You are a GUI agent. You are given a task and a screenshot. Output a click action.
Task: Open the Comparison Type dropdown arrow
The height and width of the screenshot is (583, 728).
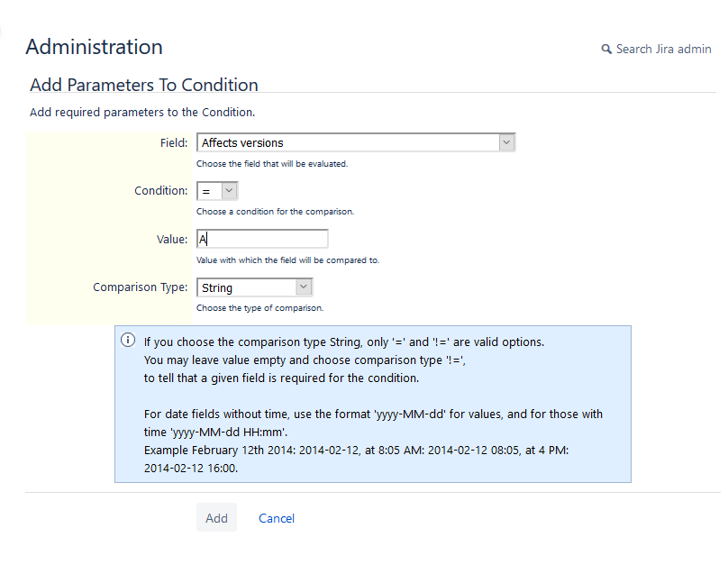tap(303, 287)
